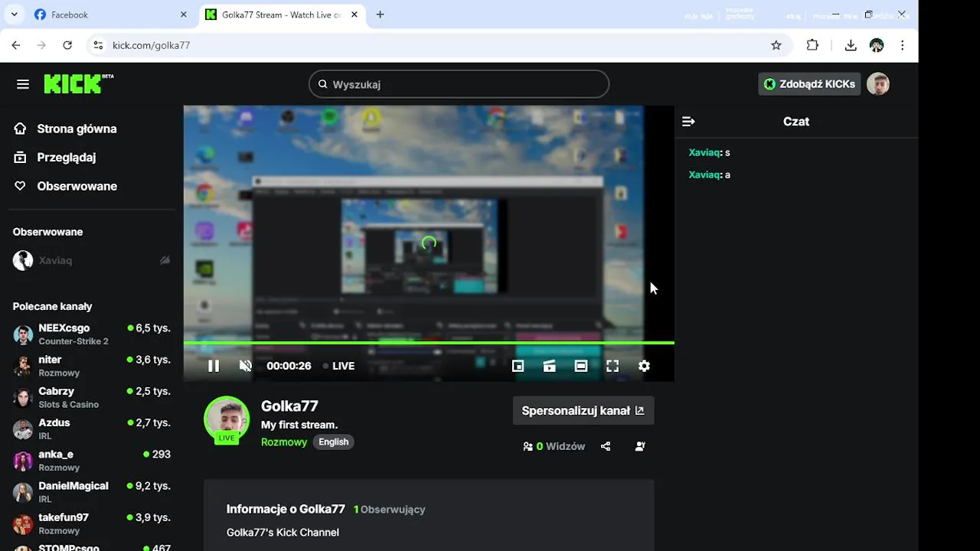
Task: Open Kick user profile avatar
Action: coord(878,84)
